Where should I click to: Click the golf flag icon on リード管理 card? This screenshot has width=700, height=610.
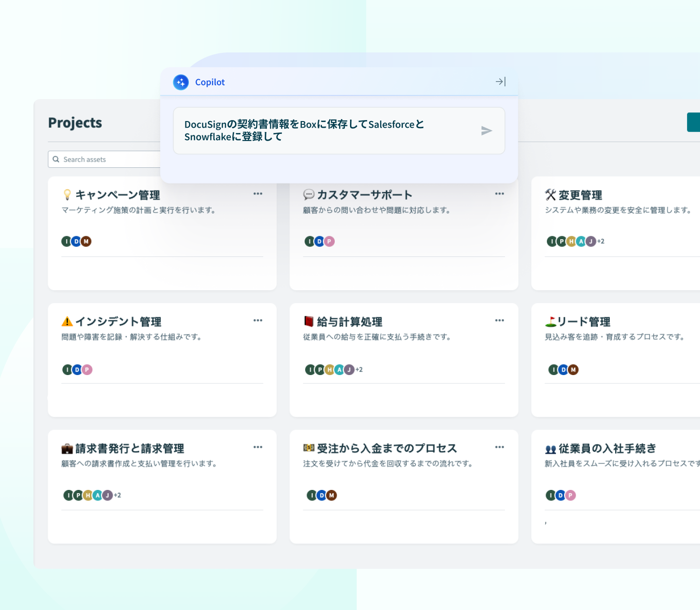pyautogui.click(x=551, y=321)
